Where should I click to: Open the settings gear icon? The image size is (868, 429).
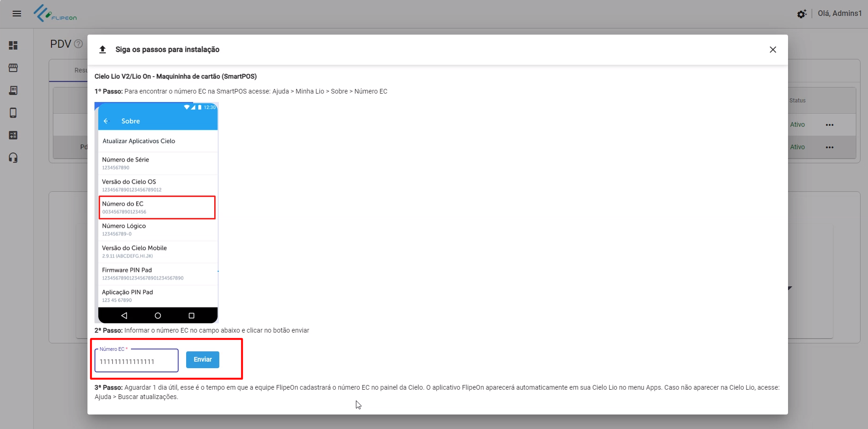click(802, 14)
